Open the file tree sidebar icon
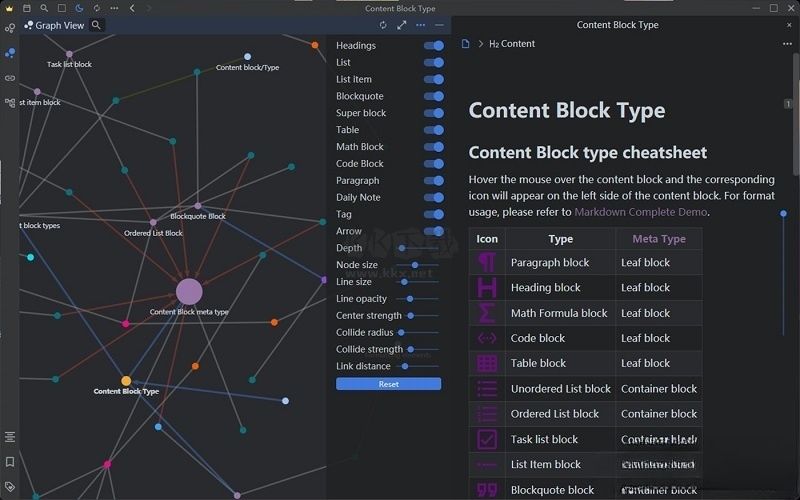 (10, 103)
